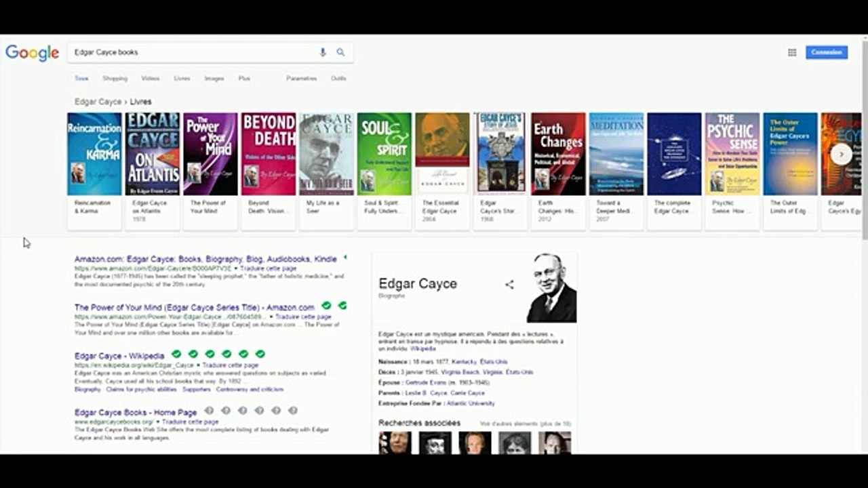
Task: Open the Google apps grid icon
Action: (x=792, y=52)
